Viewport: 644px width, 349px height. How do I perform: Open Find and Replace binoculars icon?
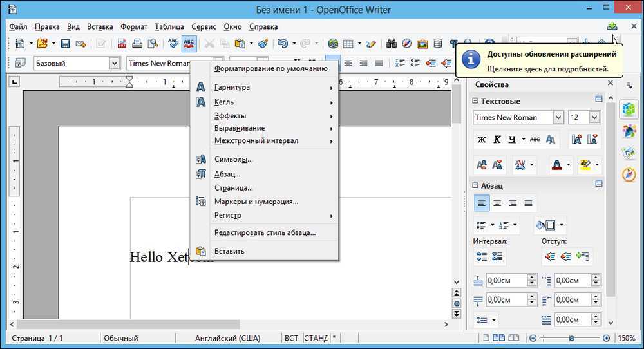[391, 44]
